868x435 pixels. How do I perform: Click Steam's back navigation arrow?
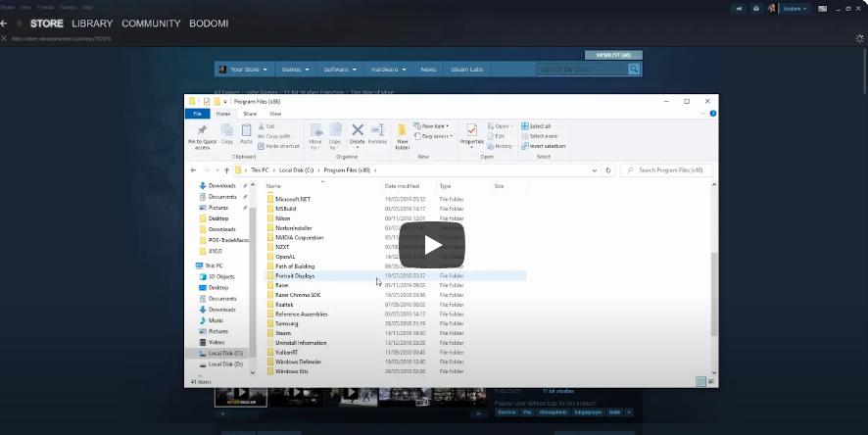(x=4, y=24)
